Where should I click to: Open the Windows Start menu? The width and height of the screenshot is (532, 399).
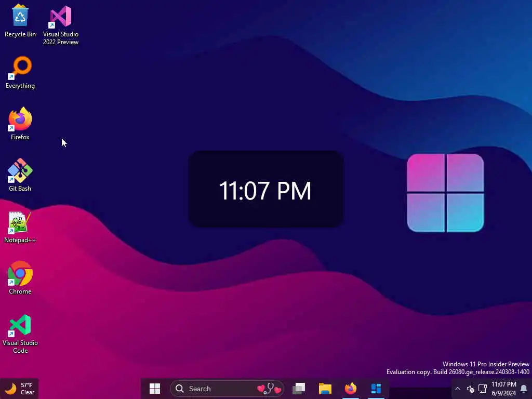click(155, 389)
